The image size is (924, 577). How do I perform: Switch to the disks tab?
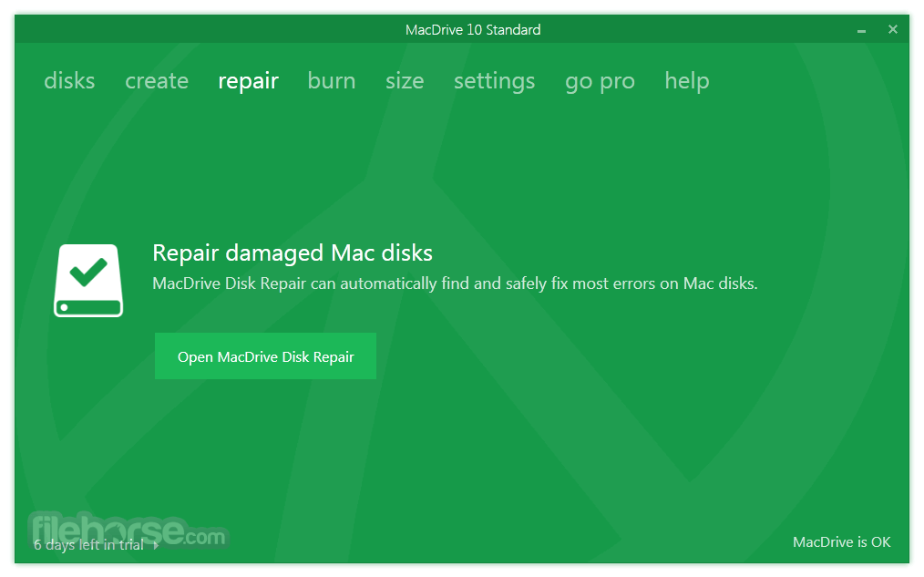pos(69,81)
